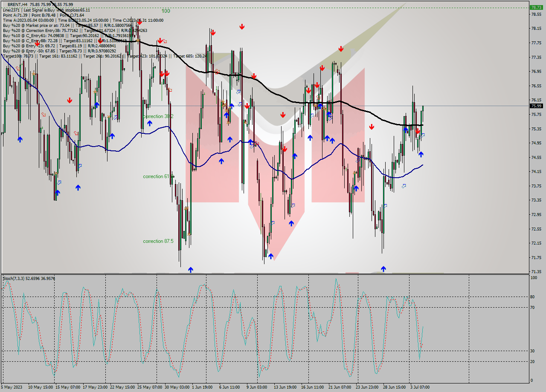Click the green 78.73 target price marker
546x392 pixels.
(537, 7)
